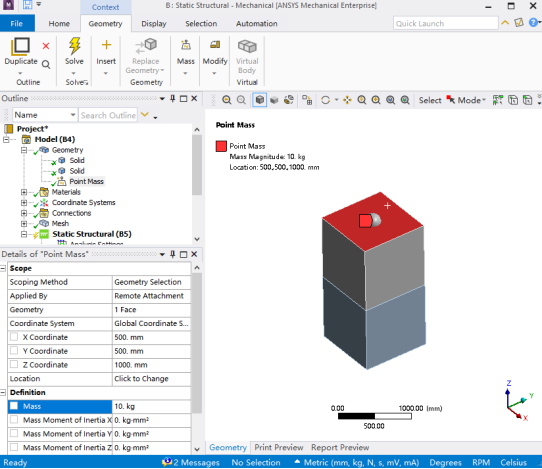Click the Celsius status bar entry
Viewport: 542px width, 469px height.
[513, 462]
